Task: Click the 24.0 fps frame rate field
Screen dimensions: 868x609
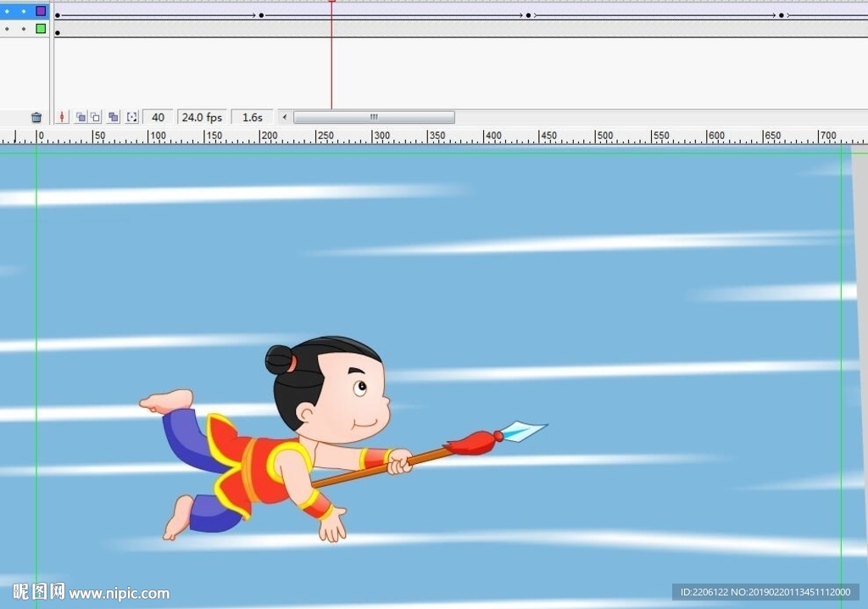Action: 202,118
